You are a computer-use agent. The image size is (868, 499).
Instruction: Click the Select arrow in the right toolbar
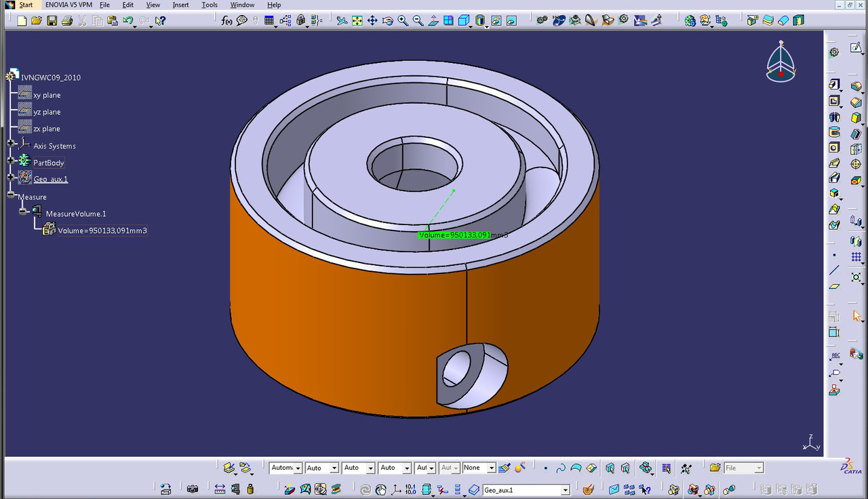pyautogui.click(x=856, y=316)
